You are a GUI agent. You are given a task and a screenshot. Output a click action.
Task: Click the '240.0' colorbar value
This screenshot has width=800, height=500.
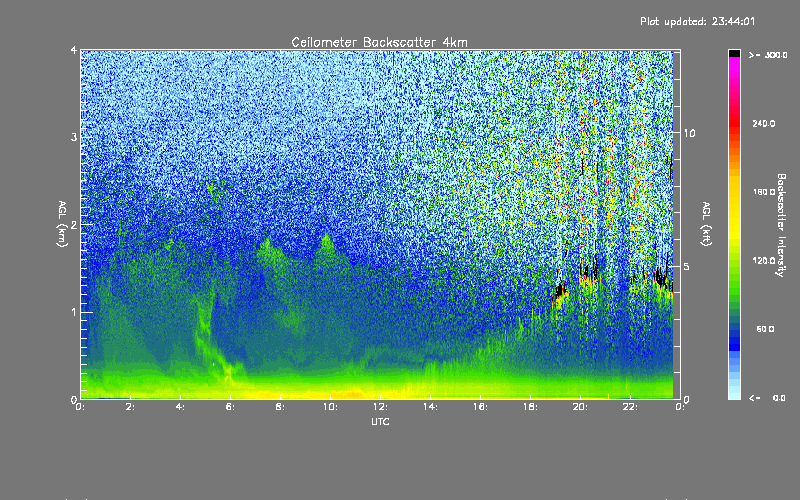pyautogui.click(x=764, y=123)
